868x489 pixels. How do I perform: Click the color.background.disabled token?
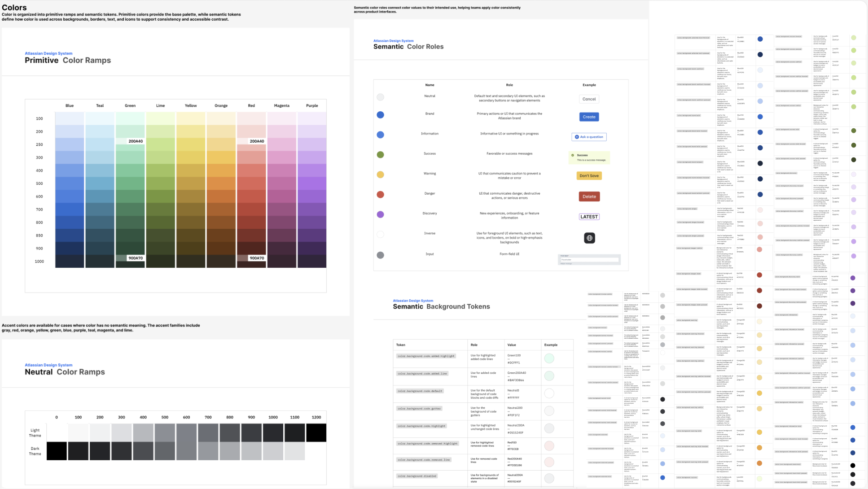pos(417,476)
